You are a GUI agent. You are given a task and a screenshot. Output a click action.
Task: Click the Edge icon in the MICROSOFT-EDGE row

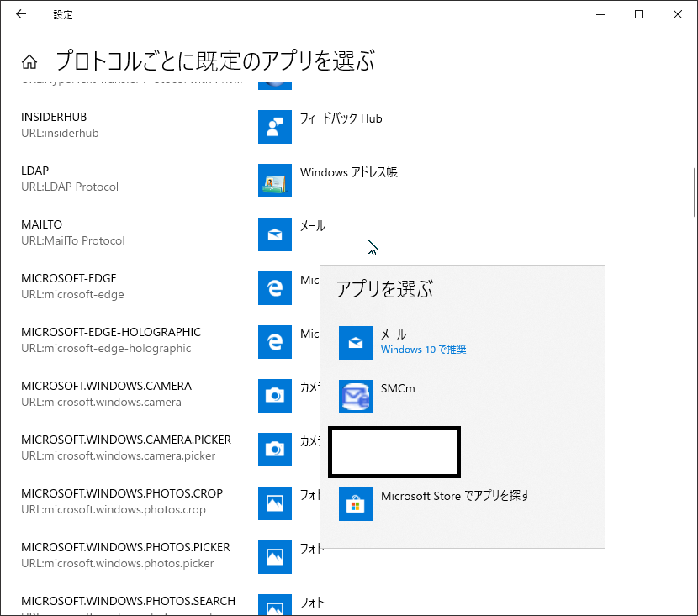(x=275, y=288)
